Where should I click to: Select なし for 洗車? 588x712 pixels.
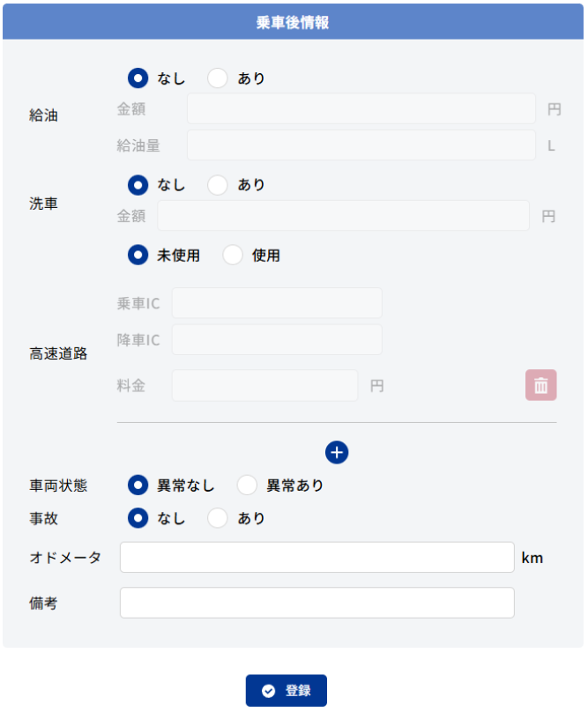pyautogui.click(x=138, y=185)
